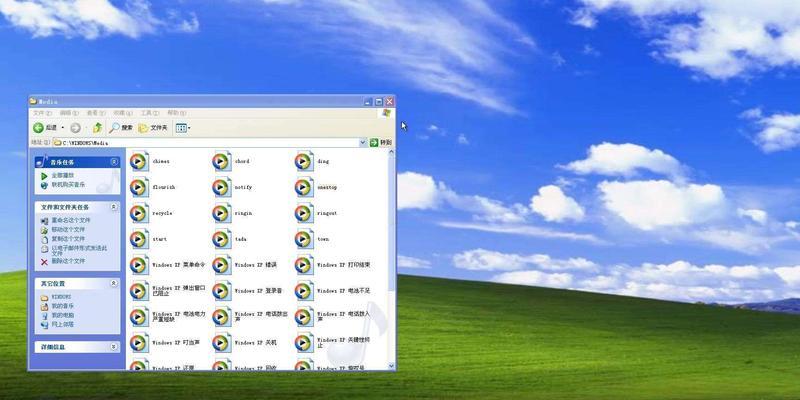Click the Windows XP 电话拨入声 file name
Screen dimensions: 800x400
click(x=344, y=317)
